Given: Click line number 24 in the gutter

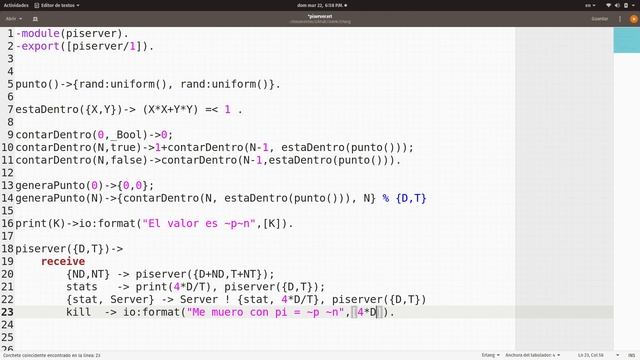Looking at the screenshot, I should [7, 324].
